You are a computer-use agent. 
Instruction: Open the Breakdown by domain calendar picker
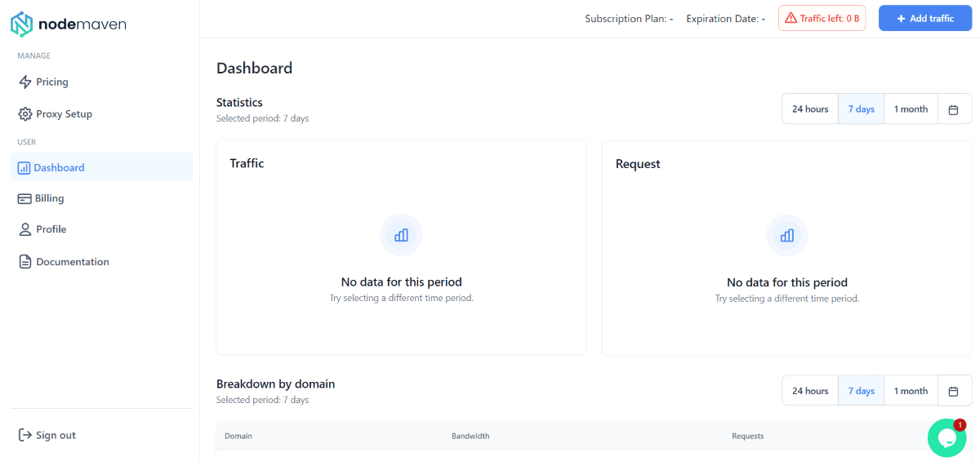[x=954, y=391]
